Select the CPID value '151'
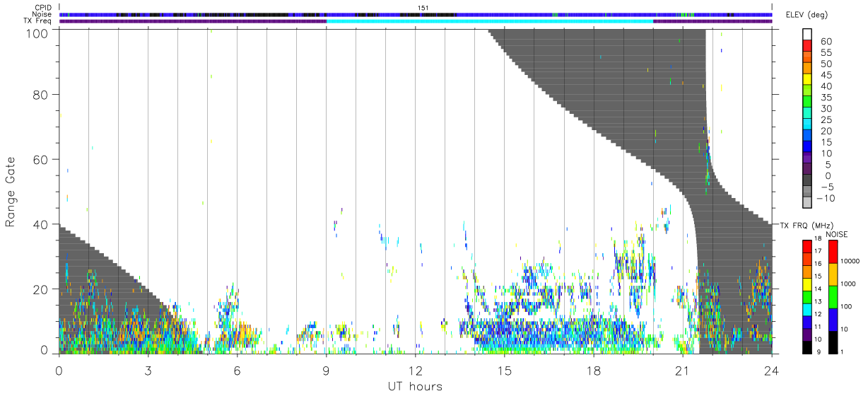This screenshot has width=868, height=401. tap(423, 8)
